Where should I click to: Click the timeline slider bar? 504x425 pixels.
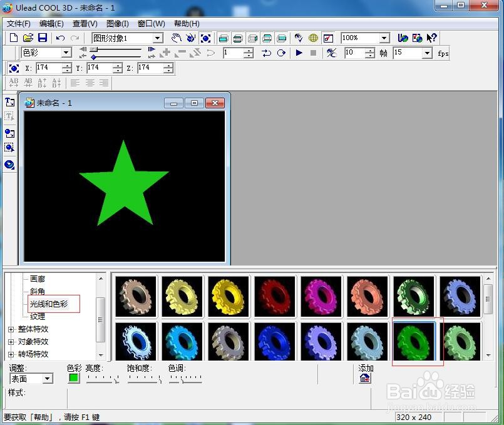click(x=117, y=49)
